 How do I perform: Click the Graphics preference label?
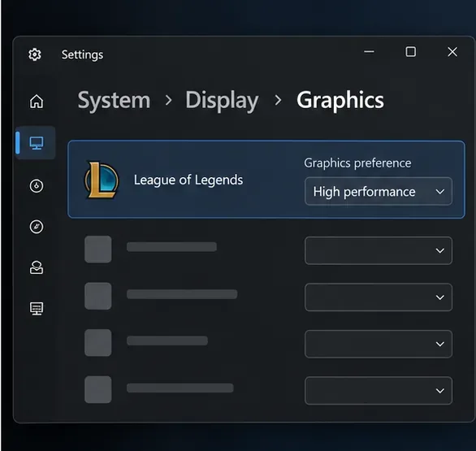357,163
